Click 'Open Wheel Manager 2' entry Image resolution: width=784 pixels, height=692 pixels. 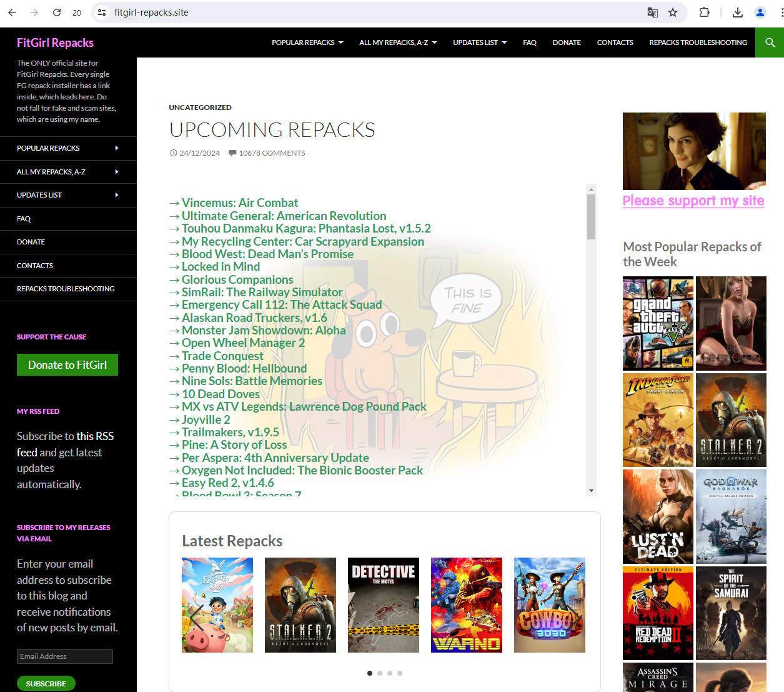pyautogui.click(x=243, y=343)
